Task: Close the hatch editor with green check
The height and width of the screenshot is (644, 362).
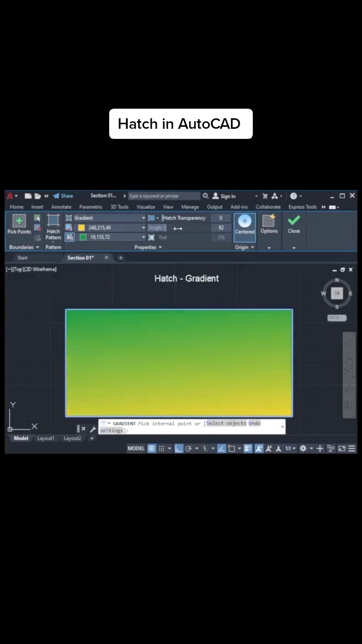Action: click(x=294, y=224)
